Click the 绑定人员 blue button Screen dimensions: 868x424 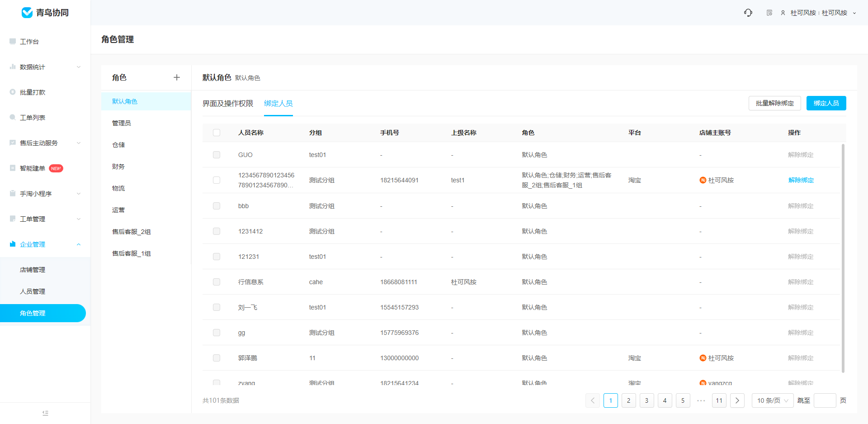point(826,103)
